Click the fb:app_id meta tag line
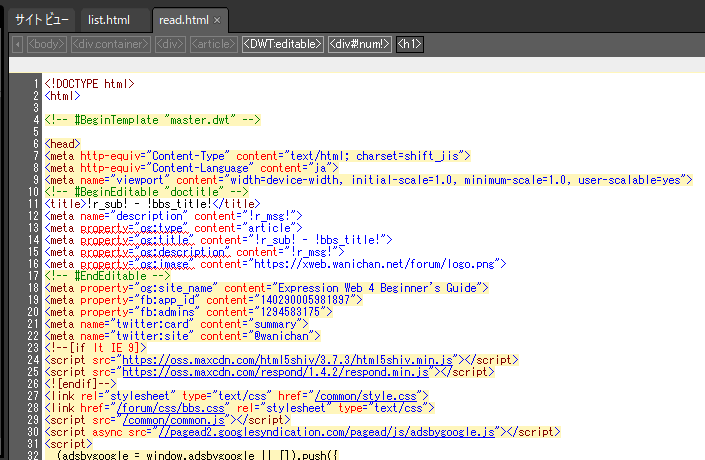Image resolution: width=705 pixels, height=460 pixels. click(203, 300)
